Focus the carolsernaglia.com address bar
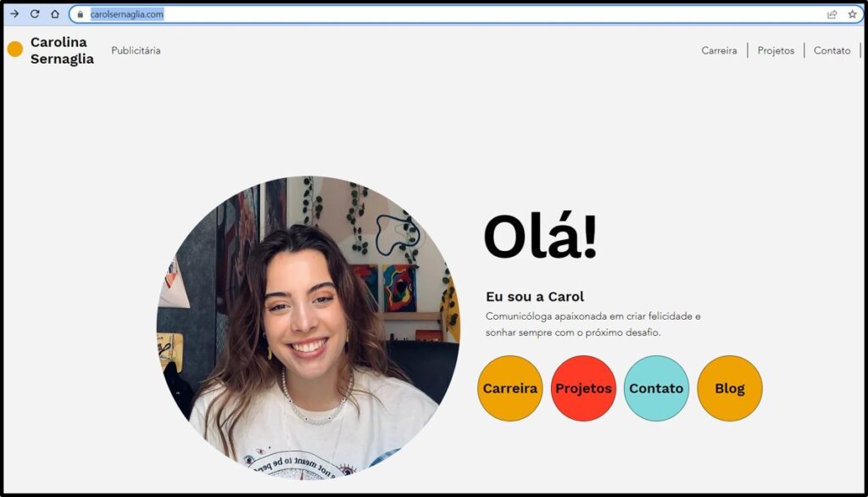The width and height of the screenshot is (868, 497). [424, 14]
